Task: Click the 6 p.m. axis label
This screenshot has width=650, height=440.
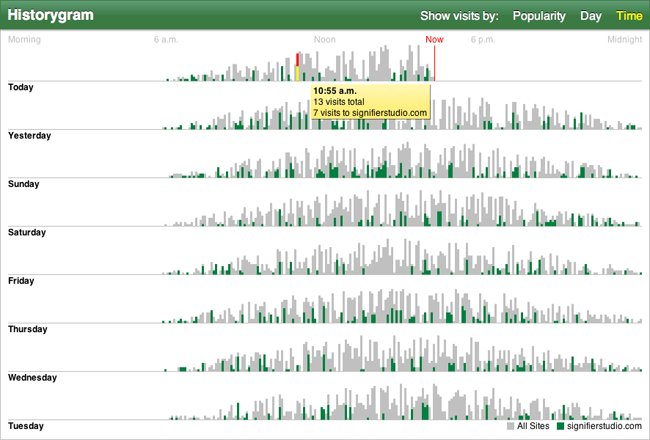Action: [x=483, y=40]
